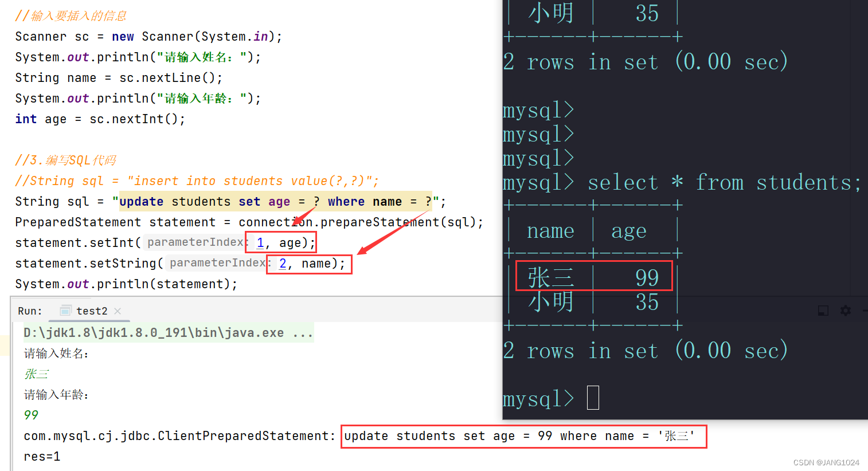Select the test2 console icon
The image size is (868, 471).
[65, 311]
